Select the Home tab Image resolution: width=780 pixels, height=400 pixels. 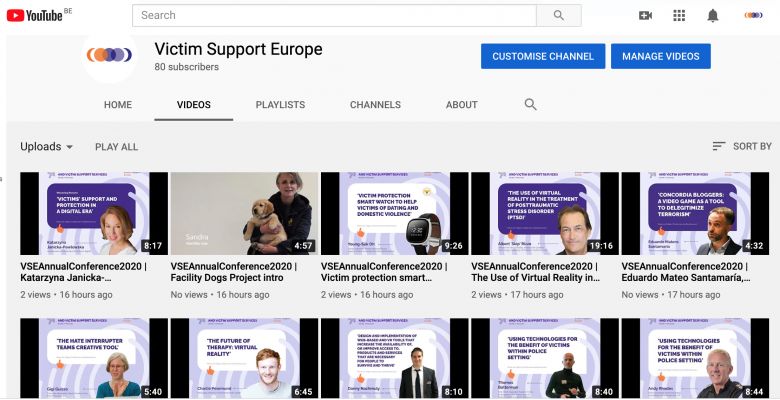[118, 105]
